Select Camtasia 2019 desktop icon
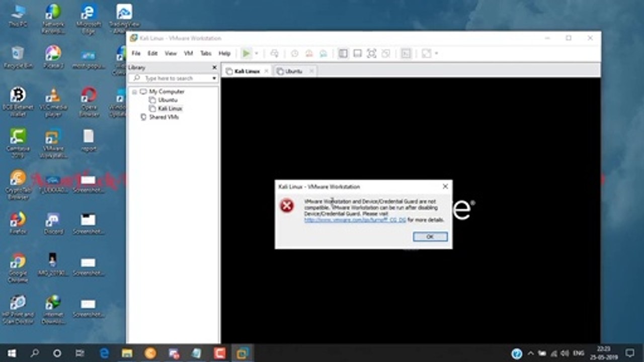Image resolution: width=644 pixels, height=362 pixels. [x=18, y=143]
